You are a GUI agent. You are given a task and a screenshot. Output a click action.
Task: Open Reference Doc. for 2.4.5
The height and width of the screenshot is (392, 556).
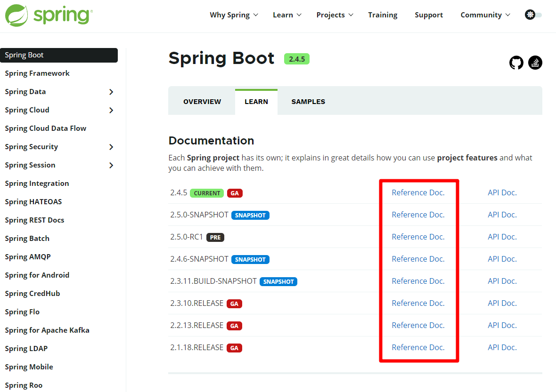[418, 192]
